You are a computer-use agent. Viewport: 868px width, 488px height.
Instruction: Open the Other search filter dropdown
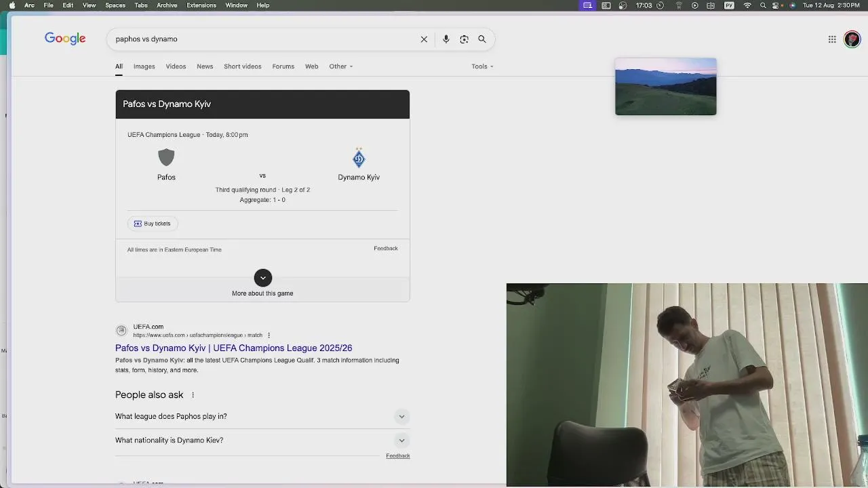[x=340, y=66]
